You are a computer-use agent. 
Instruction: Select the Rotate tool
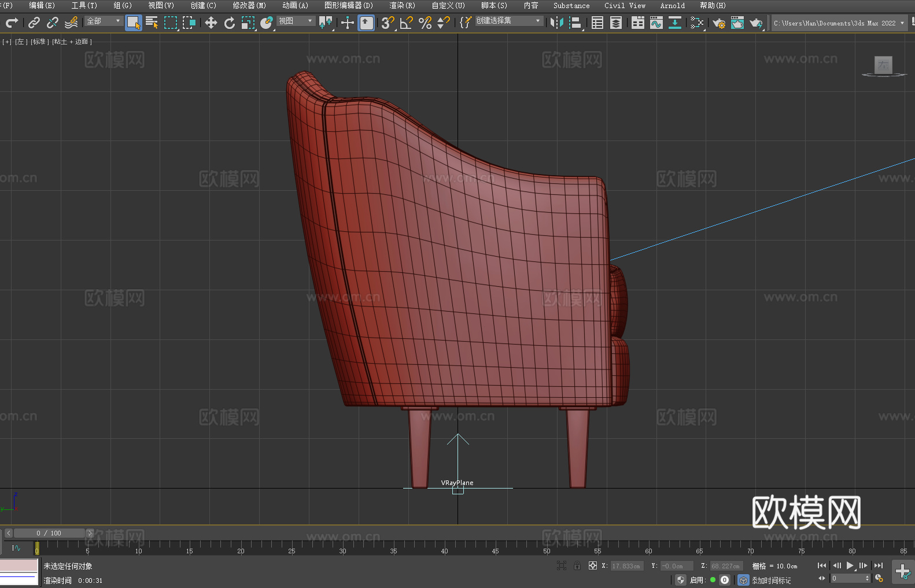point(230,23)
